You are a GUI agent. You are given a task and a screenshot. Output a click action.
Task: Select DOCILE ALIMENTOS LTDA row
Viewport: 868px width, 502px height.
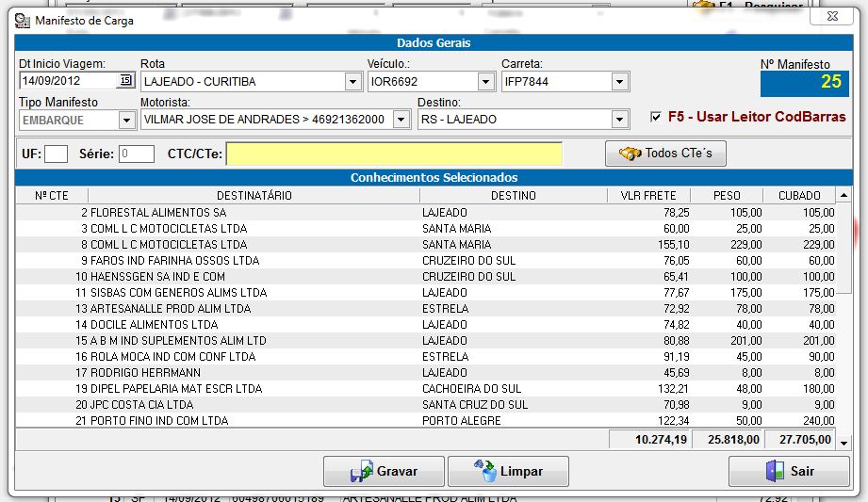[x=426, y=325]
